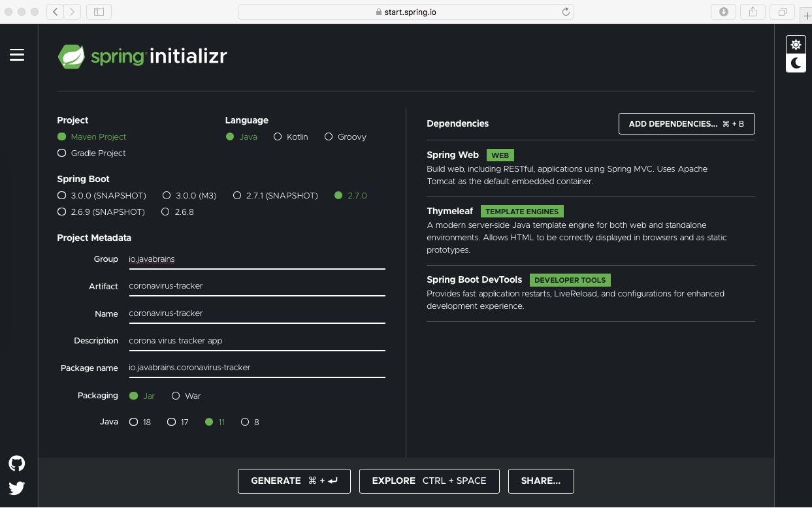Click the Dependencies heading
This screenshot has width=812, height=508.
458,123
